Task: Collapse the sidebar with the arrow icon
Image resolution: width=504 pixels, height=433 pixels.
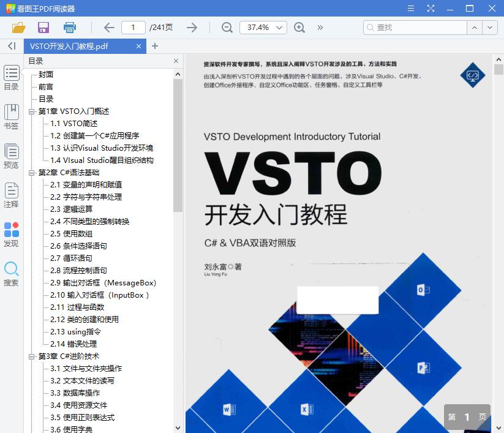Action: pos(12,46)
